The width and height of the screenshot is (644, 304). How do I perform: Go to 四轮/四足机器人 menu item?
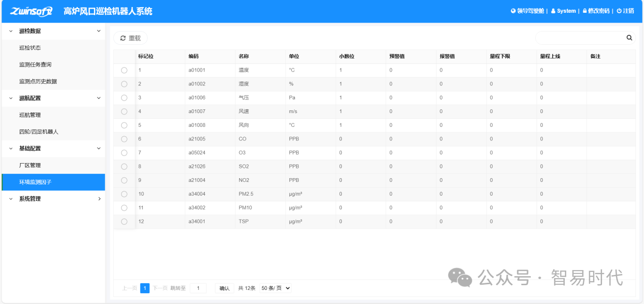pos(39,132)
